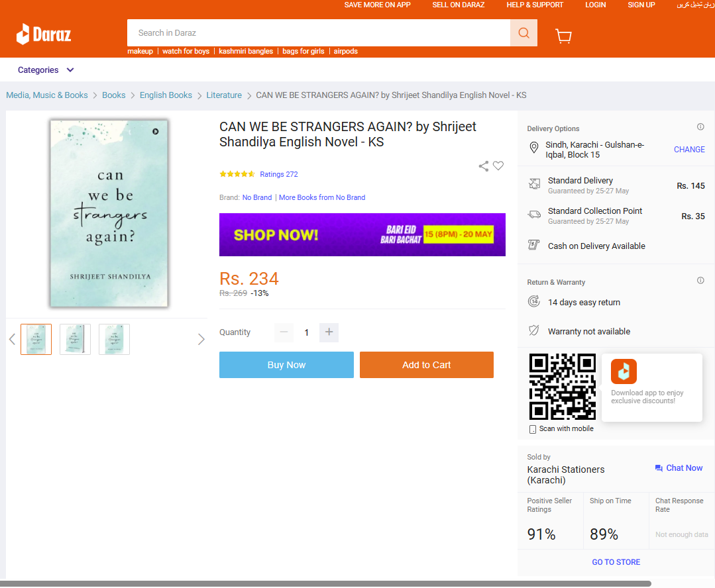Open Ratings 272 link
Screen dimensions: 715x588
pyautogui.click(x=278, y=174)
